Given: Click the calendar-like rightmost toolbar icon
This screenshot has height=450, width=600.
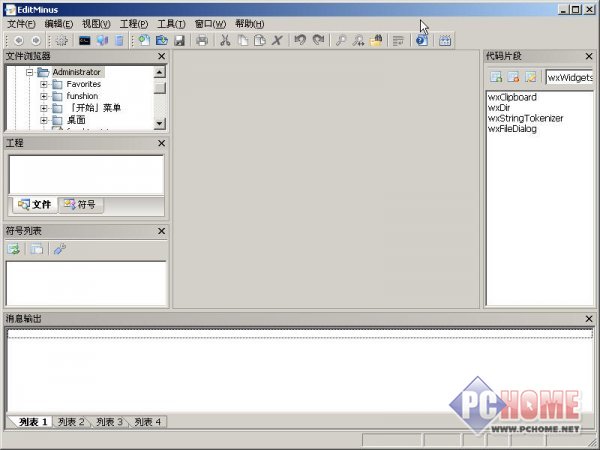Looking at the screenshot, I should [445, 40].
